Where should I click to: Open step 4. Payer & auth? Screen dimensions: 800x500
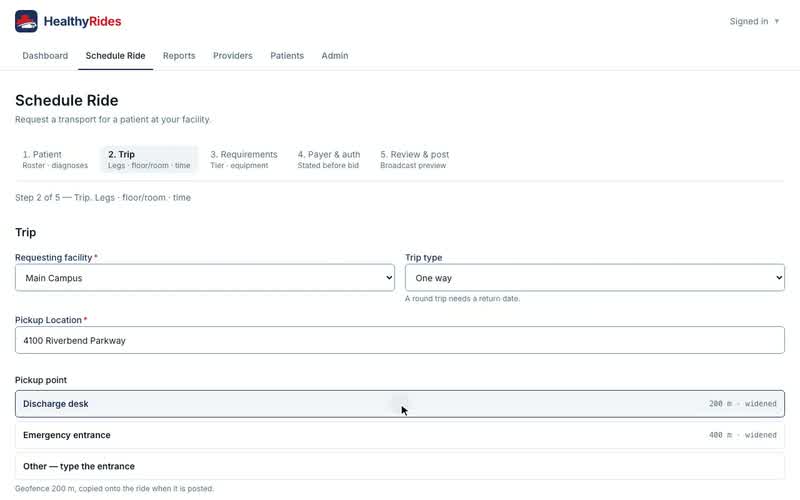tap(329, 159)
